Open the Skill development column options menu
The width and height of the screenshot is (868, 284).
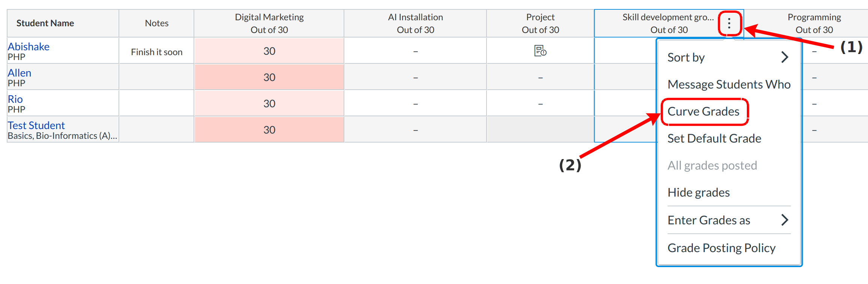tap(729, 24)
